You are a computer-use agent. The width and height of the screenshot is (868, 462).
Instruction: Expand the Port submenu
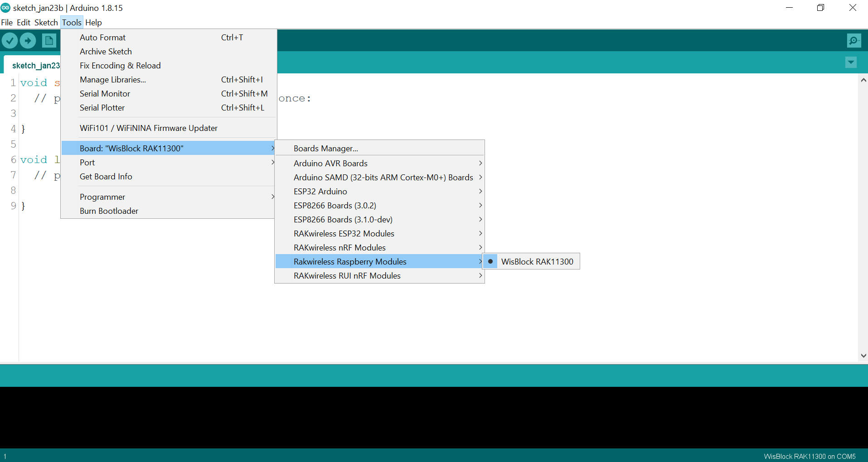coord(169,163)
